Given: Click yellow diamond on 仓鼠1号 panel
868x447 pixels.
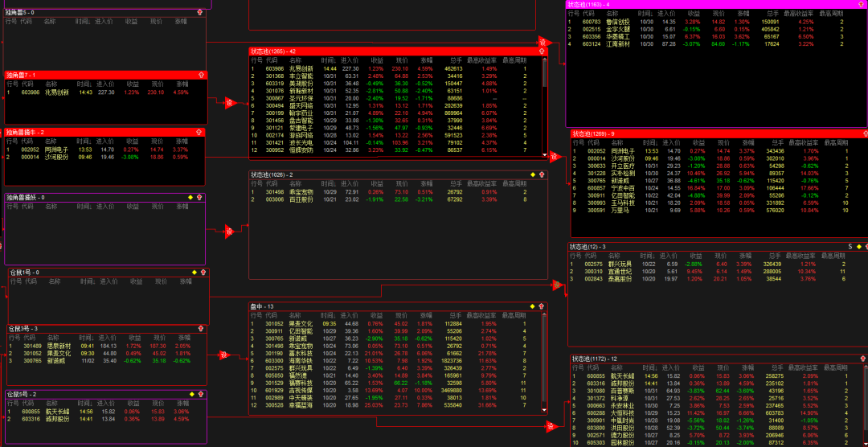Looking at the screenshot, I should (194, 273).
